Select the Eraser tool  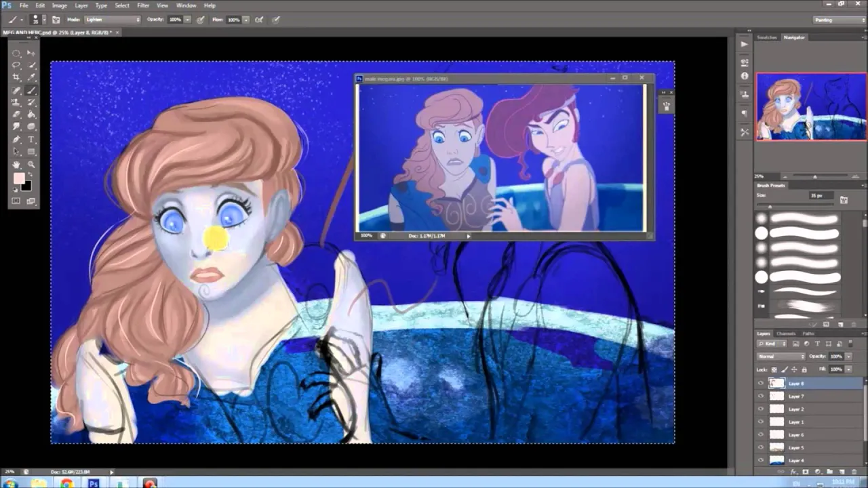[x=16, y=115]
